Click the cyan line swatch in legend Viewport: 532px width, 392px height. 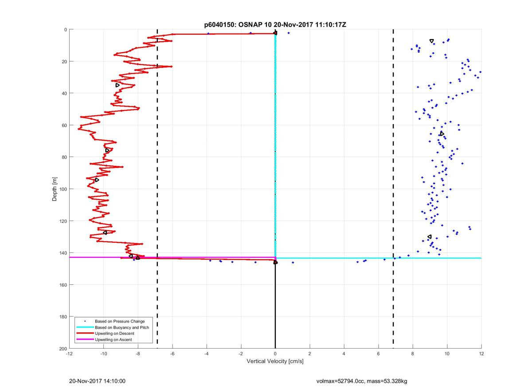point(84,327)
